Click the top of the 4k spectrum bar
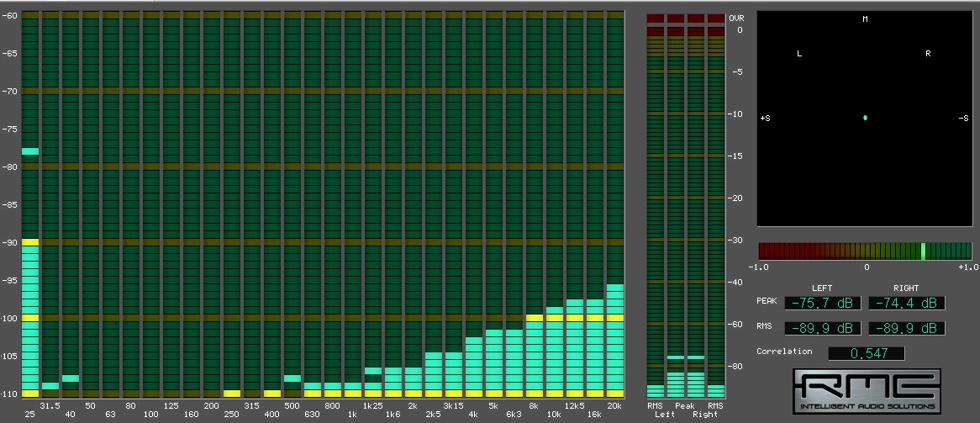 coord(474,341)
